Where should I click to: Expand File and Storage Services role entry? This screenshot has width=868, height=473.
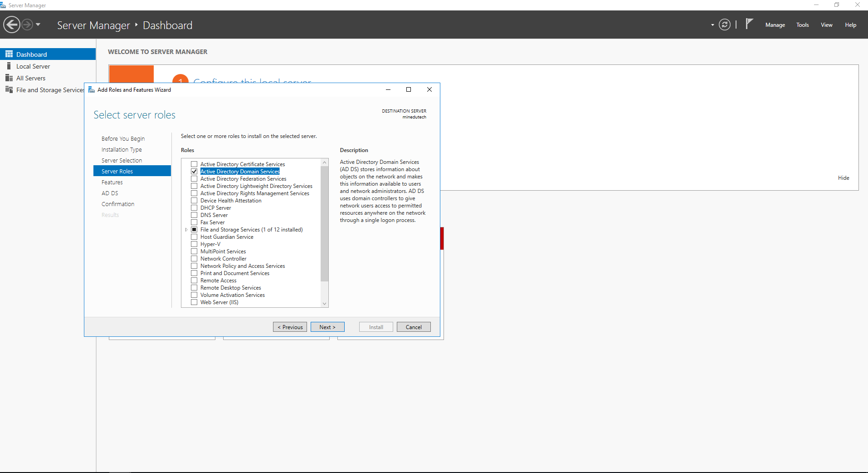186,230
